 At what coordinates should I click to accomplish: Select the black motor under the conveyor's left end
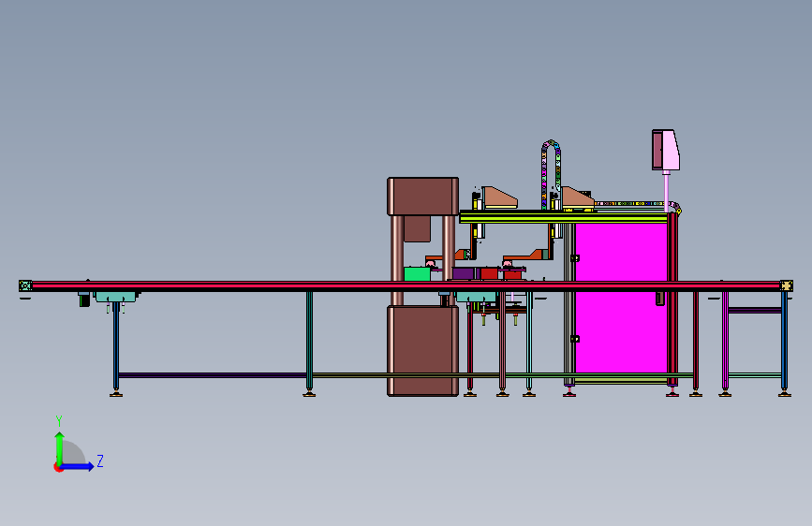click(x=84, y=300)
